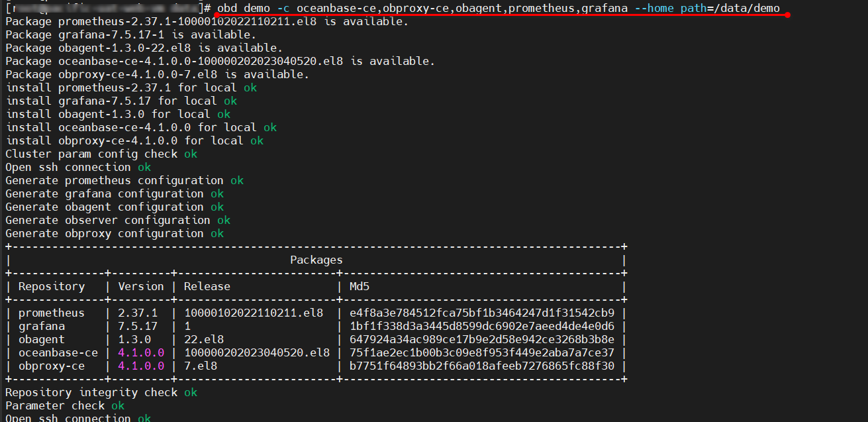Viewport: 868px width, 422px height.
Task: Click Md5 starting "75f1ae2ec1b00b3c" for oceanbase-ce
Action: (482, 352)
